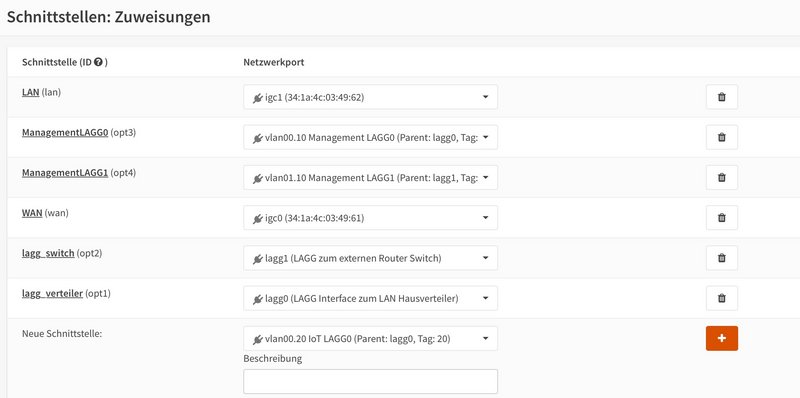Add new interface with orange plus button
The height and width of the screenshot is (398, 800).
721,339
